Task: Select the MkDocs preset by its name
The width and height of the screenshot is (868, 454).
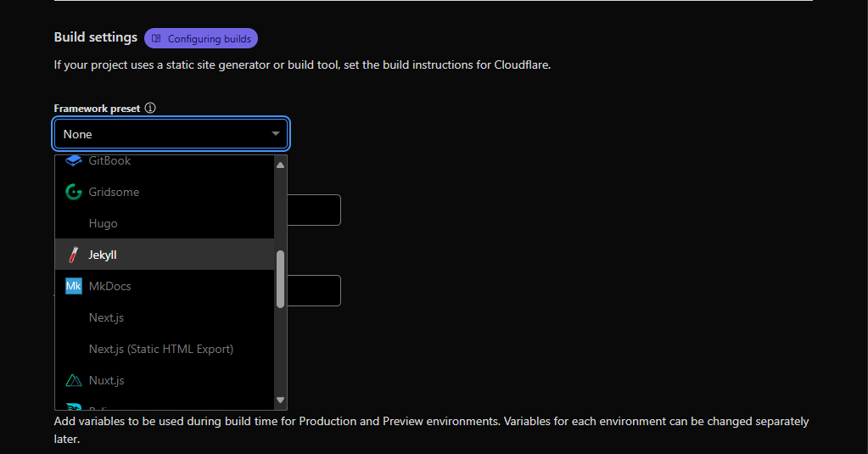Action: [x=110, y=286]
